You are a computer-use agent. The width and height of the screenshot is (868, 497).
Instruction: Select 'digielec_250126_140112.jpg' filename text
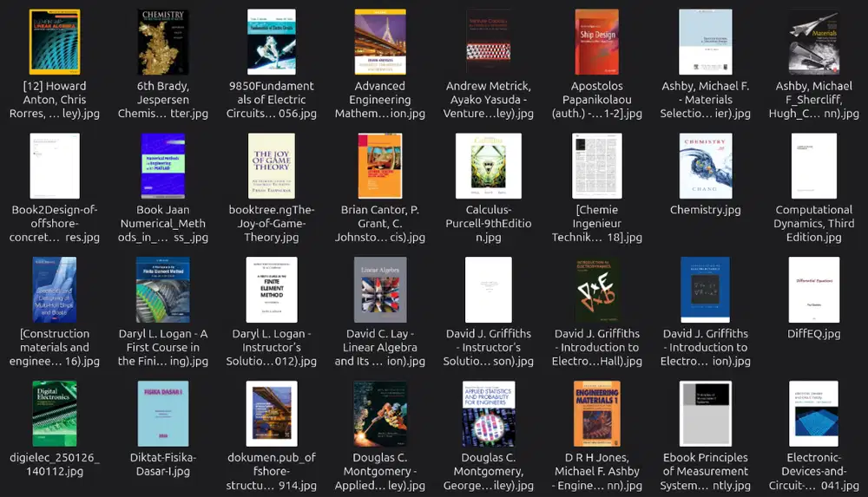(x=54, y=464)
